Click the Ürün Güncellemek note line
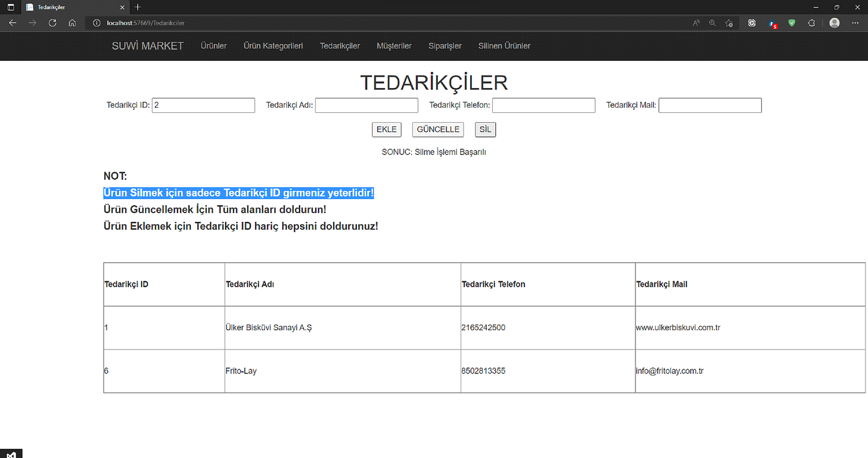The width and height of the screenshot is (868, 458). [x=215, y=209]
